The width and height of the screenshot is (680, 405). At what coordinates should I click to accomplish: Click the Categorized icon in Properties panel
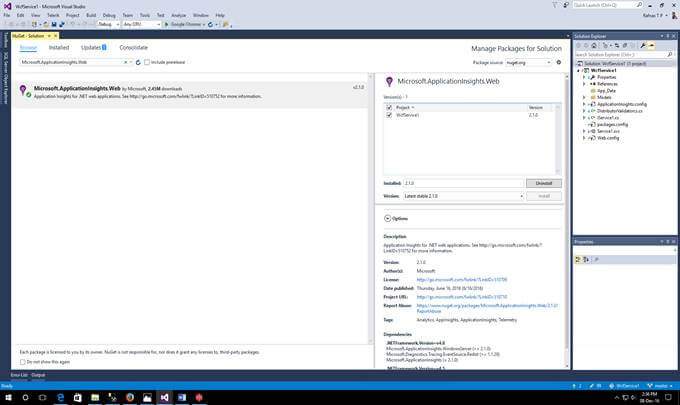tap(578, 259)
